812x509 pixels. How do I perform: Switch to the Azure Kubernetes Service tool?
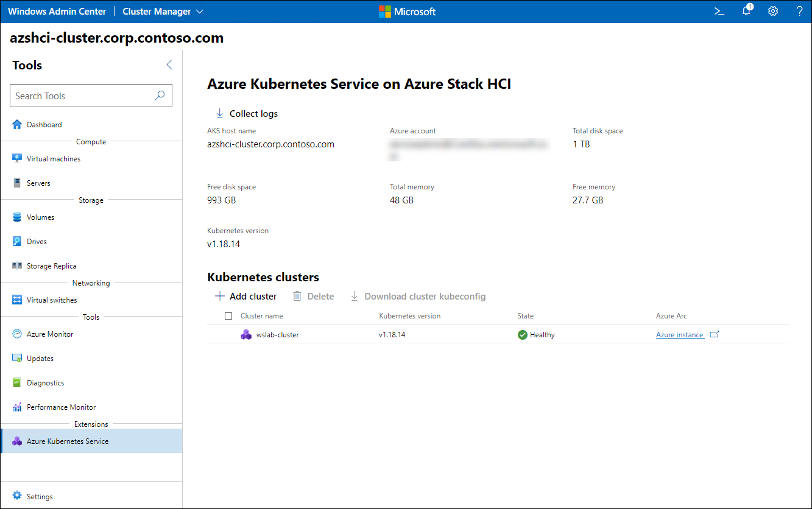point(69,440)
